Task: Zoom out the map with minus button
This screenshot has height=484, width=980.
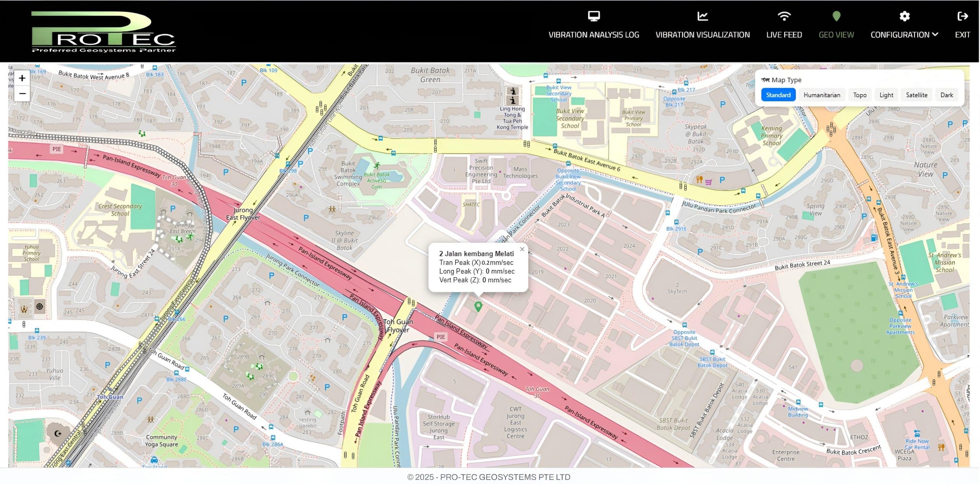Action: (22, 93)
